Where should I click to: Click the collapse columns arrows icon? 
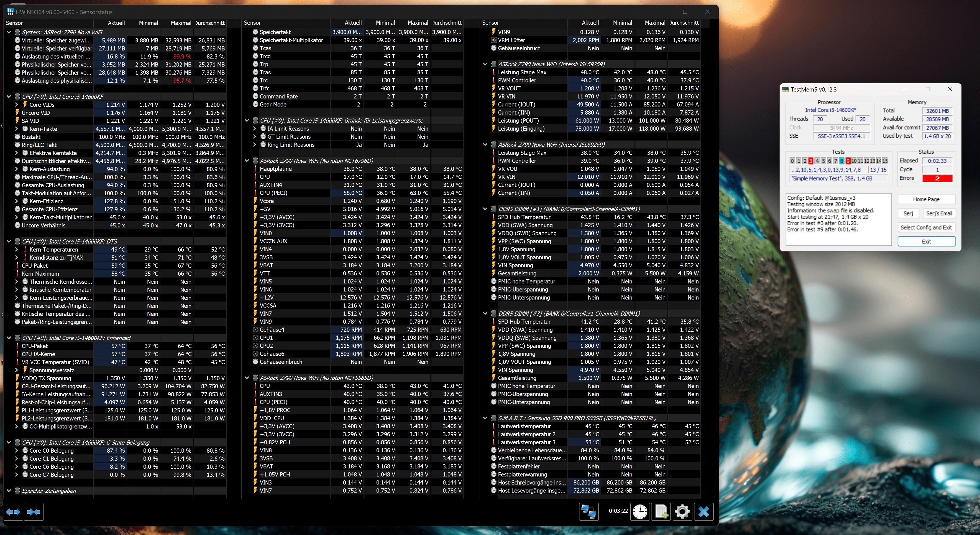click(x=34, y=512)
